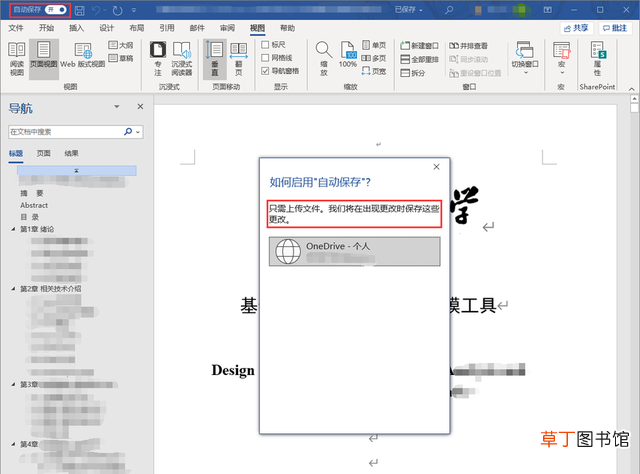Select 阅读视图 reading view
The image size is (640, 474).
tap(17, 59)
